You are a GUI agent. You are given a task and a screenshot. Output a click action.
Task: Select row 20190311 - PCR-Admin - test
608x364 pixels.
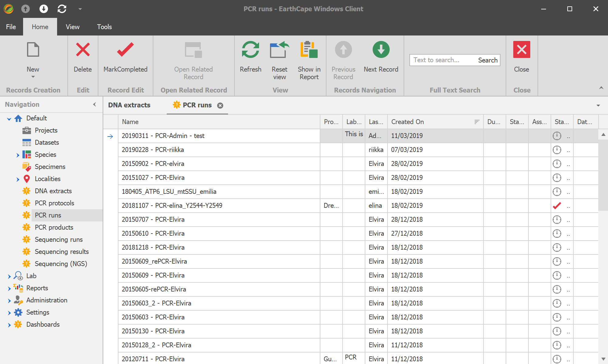click(358, 136)
